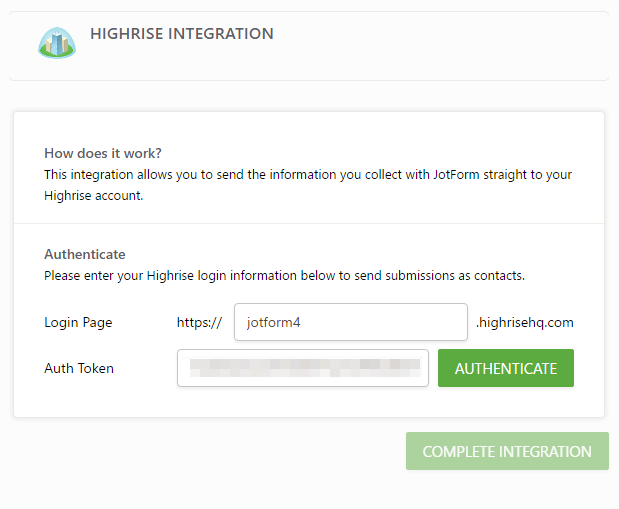
Task: Select the bold Authenticate section heading
Action: coord(85,254)
